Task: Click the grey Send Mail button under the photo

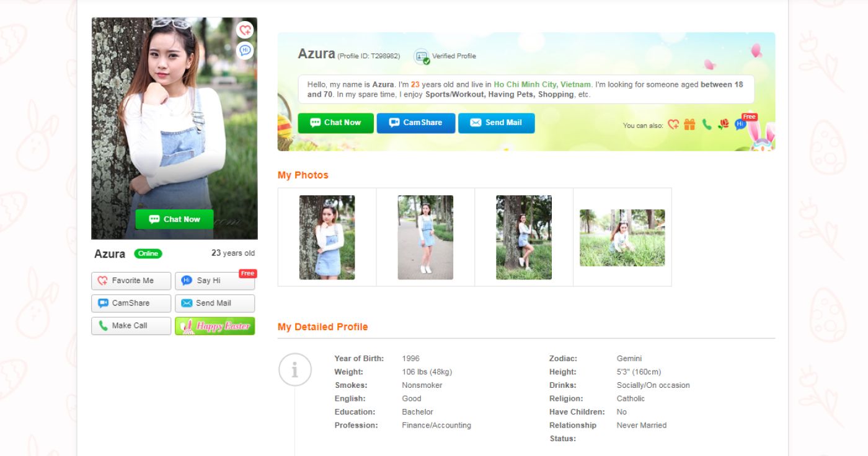Action: click(215, 303)
